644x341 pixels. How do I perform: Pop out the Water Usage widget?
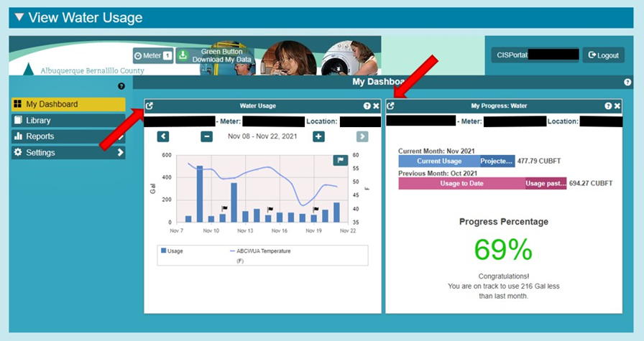pyautogui.click(x=149, y=106)
